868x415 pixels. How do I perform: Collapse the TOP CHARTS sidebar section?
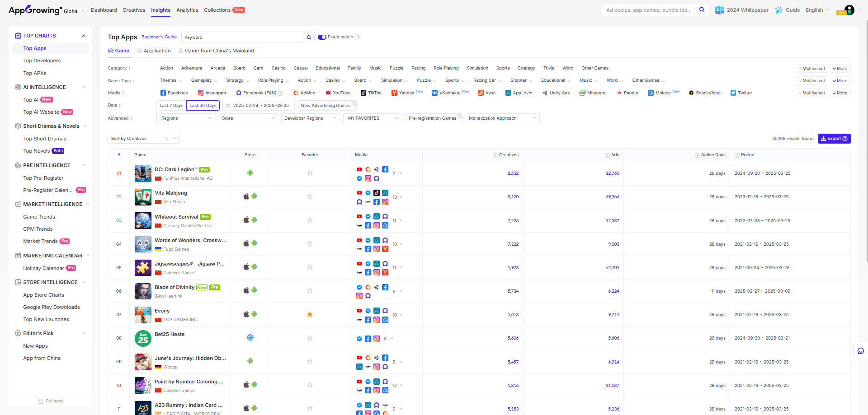coord(84,36)
